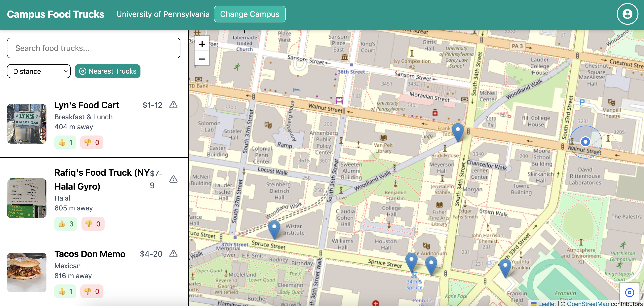This screenshot has width=644, height=306.
Task: Click the Mexican cuisine label
Action: point(68,266)
